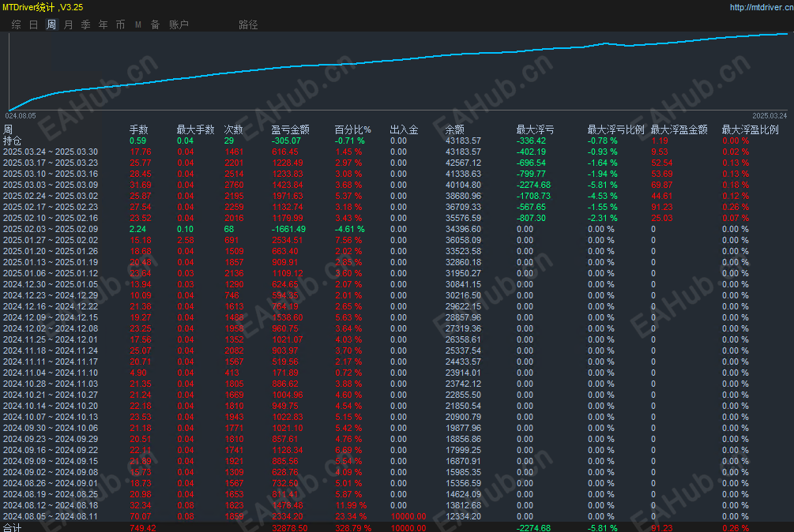Switch to the 综 summary tab
This screenshot has width=794, height=532.
17,24
